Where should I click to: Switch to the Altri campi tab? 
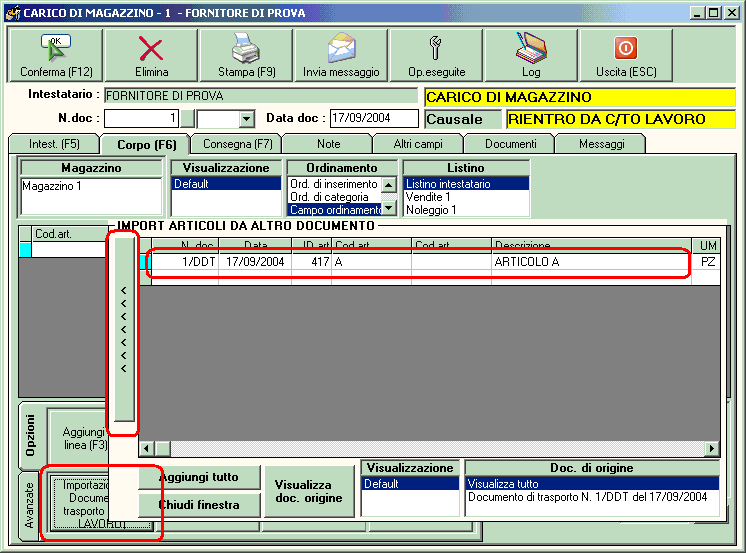418,144
